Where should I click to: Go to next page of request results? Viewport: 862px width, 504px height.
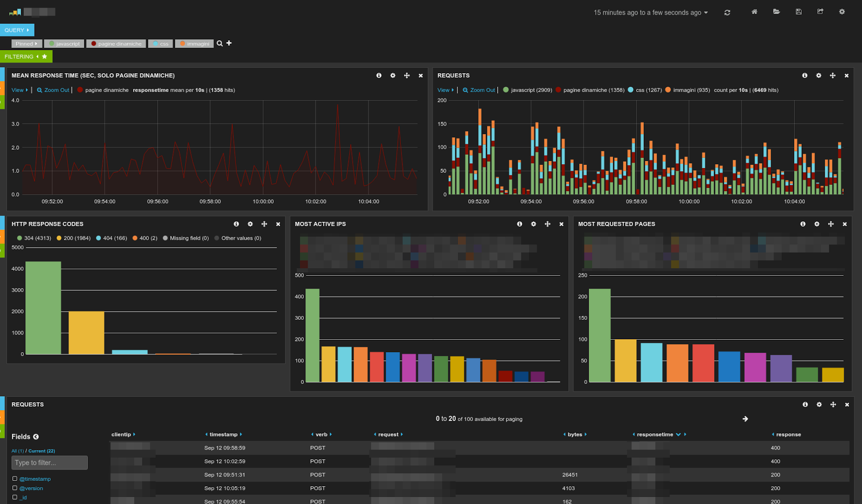(x=746, y=418)
